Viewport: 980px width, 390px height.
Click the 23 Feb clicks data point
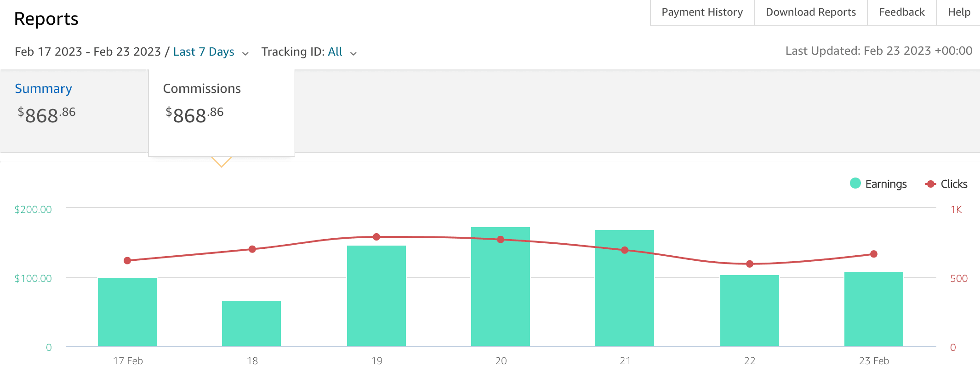point(874,254)
